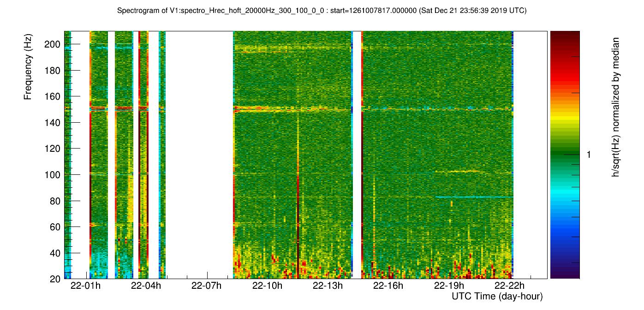Viewport: 644px width, 310px height.
Task: Click the 22-19h time tick label
Action: (x=448, y=286)
